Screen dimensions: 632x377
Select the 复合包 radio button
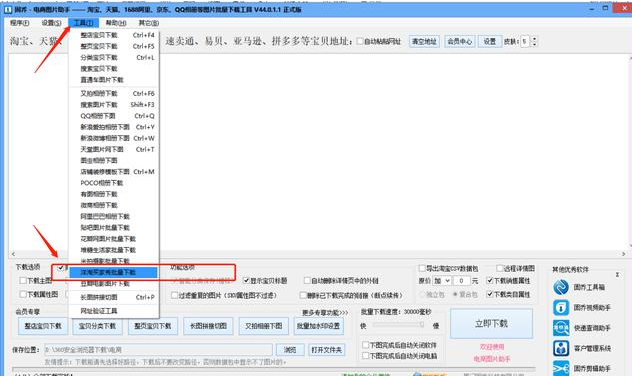pyautogui.click(x=455, y=294)
